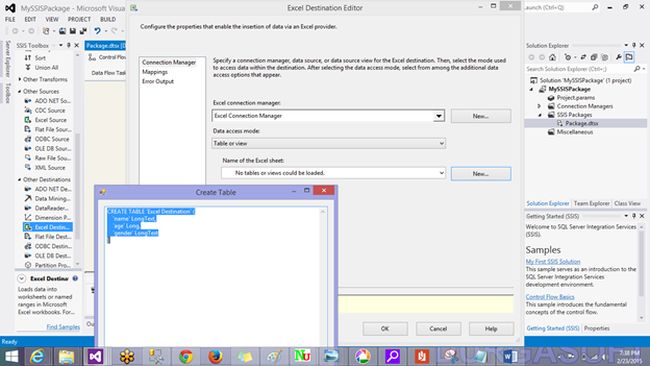Select Data Mining destination toolbox item

(x=47, y=199)
